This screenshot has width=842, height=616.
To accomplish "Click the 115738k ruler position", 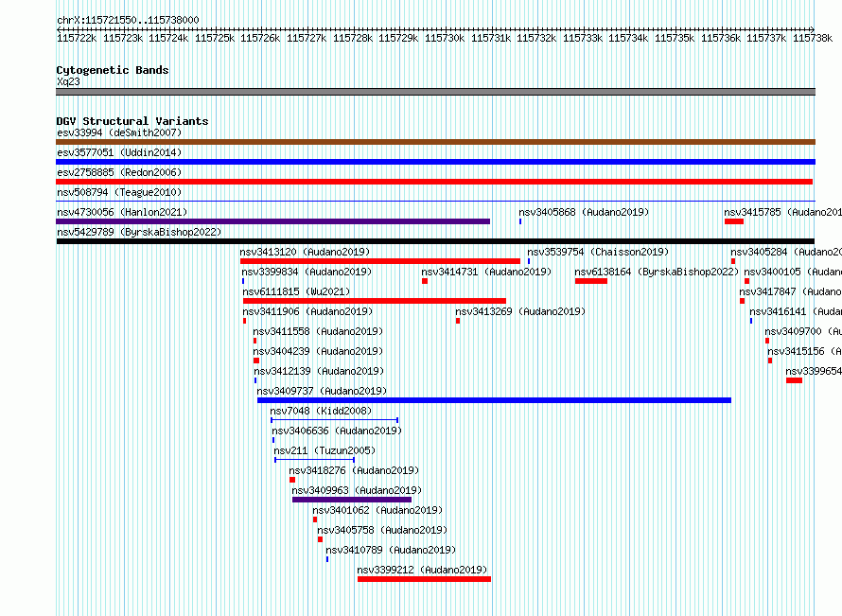I will [813, 38].
